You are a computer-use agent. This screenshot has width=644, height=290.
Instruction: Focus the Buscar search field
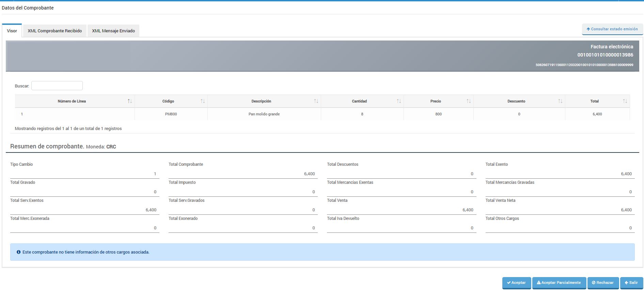pos(57,86)
